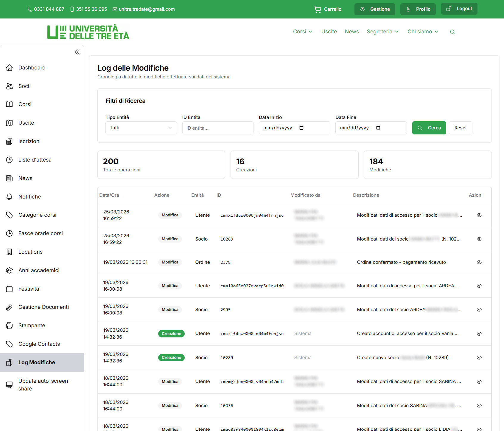Screen dimensions: 504x431
Task: Expand the Corsi navigation menu
Action: [302, 32]
